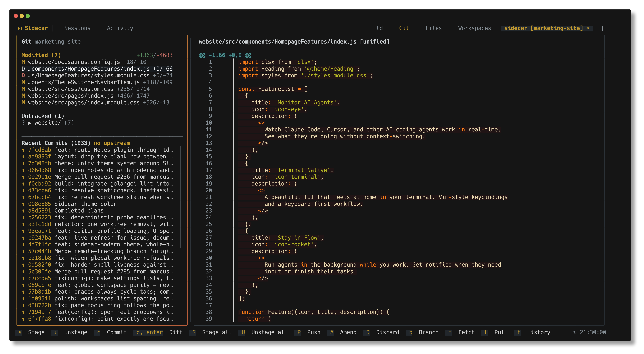Open the Workspaces tab
This screenshot has height=354, width=644.
click(x=474, y=28)
